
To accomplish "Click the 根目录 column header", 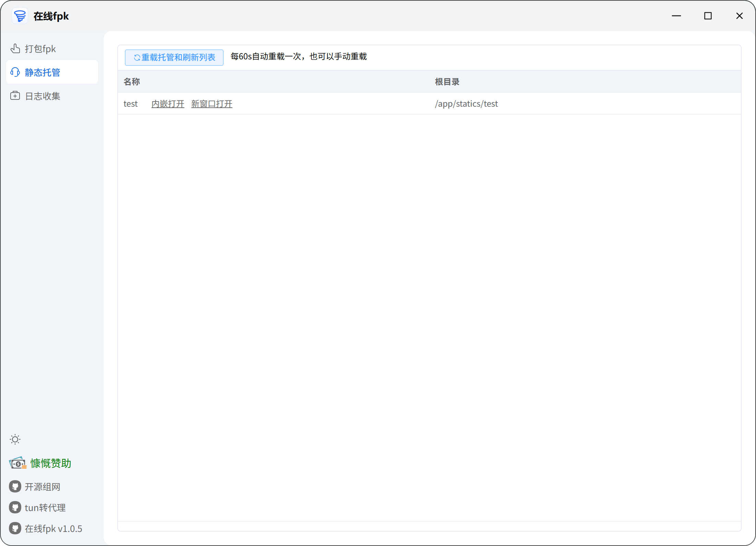I will [447, 82].
